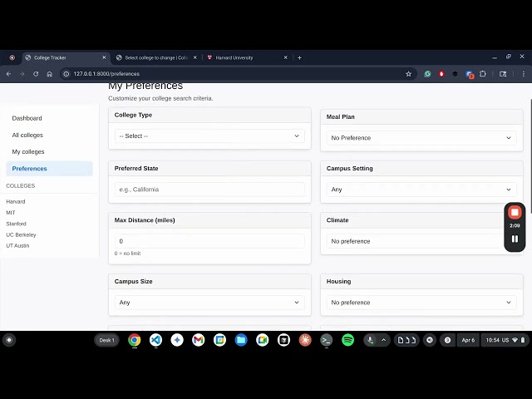
Task: Open a new browser tab
Action: point(299,57)
